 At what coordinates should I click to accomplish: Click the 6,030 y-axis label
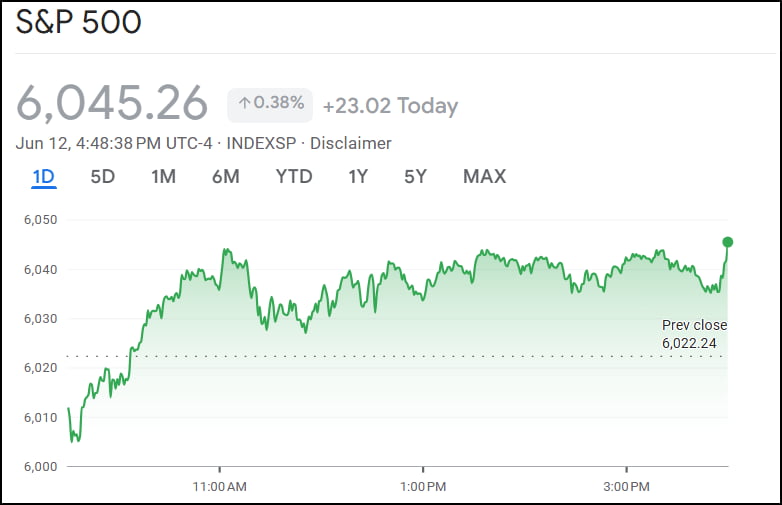click(x=41, y=319)
